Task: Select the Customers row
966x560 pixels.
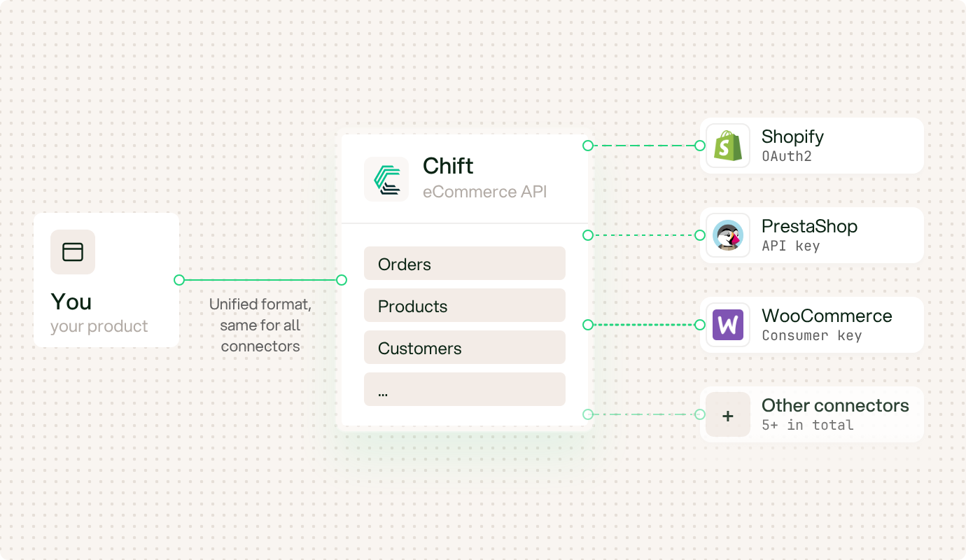Action: click(465, 347)
